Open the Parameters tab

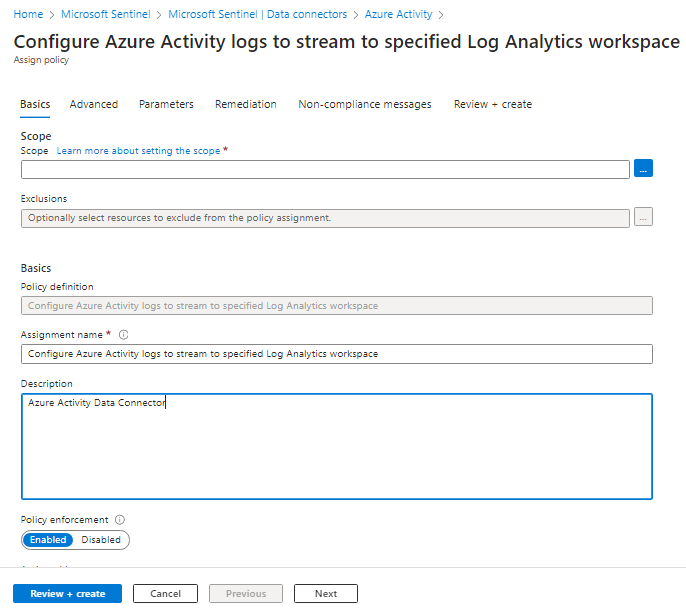pyautogui.click(x=166, y=105)
